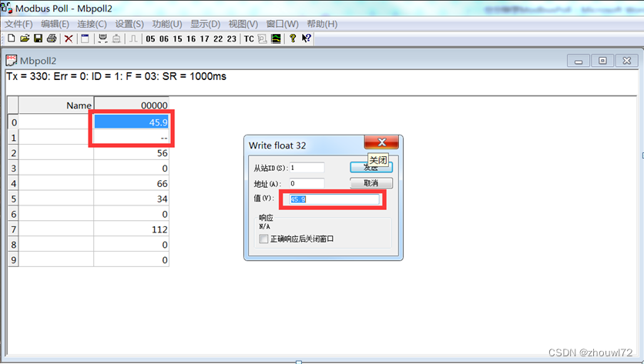
Task: Click the Print toolbar icon
Action: click(x=52, y=38)
